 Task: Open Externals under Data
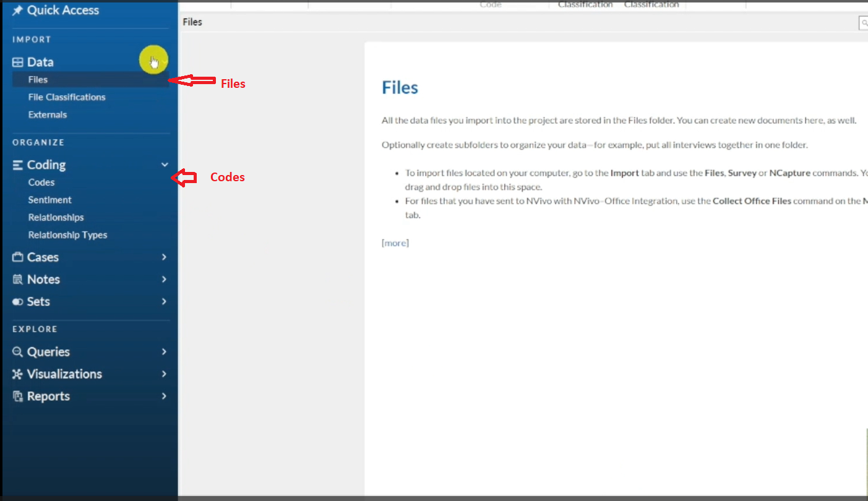point(48,114)
